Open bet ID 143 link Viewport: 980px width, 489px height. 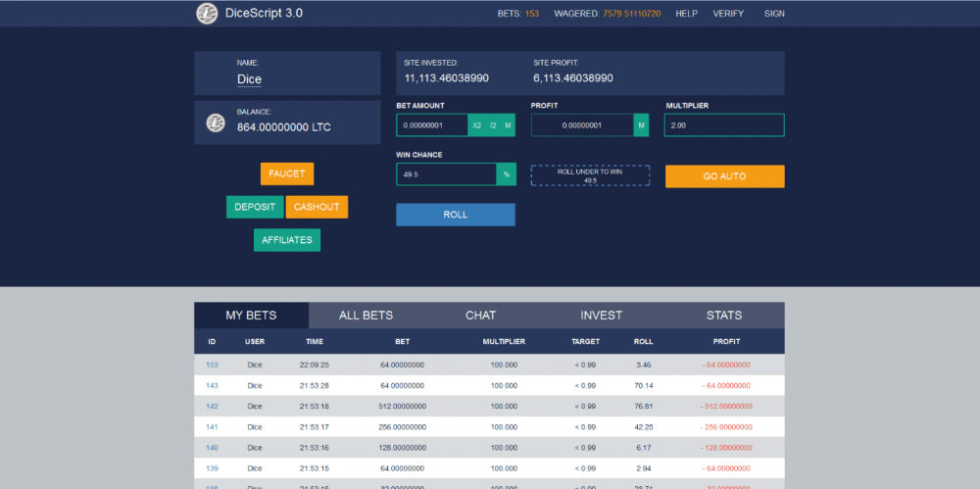(x=212, y=385)
